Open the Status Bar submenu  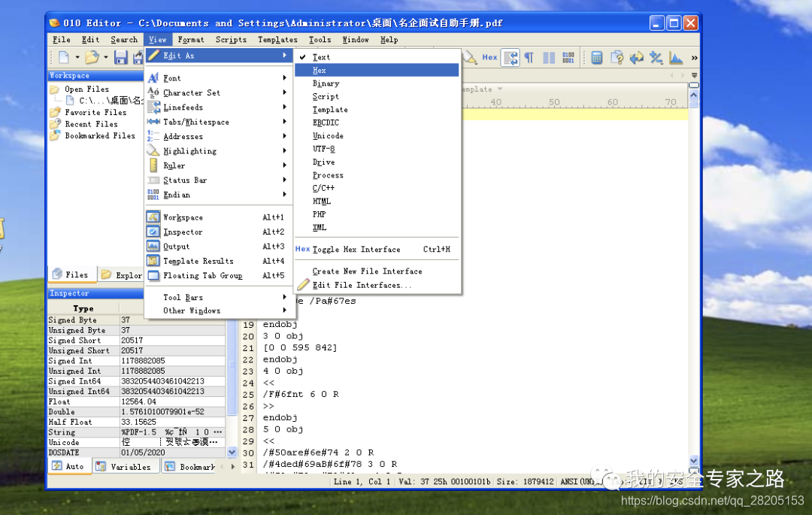pos(217,180)
